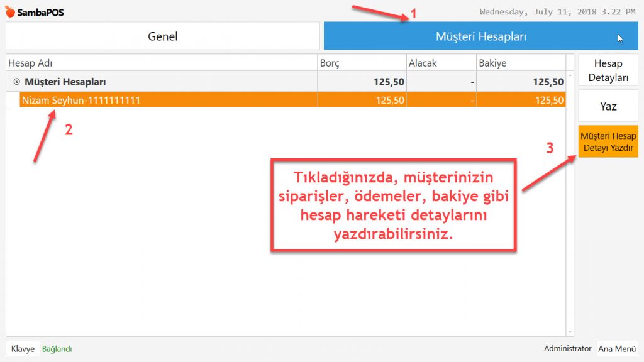The width and height of the screenshot is (644, 362).
Task: Click the row marker left of Nizam Seyhun
Action: click(x=13, y=100)
